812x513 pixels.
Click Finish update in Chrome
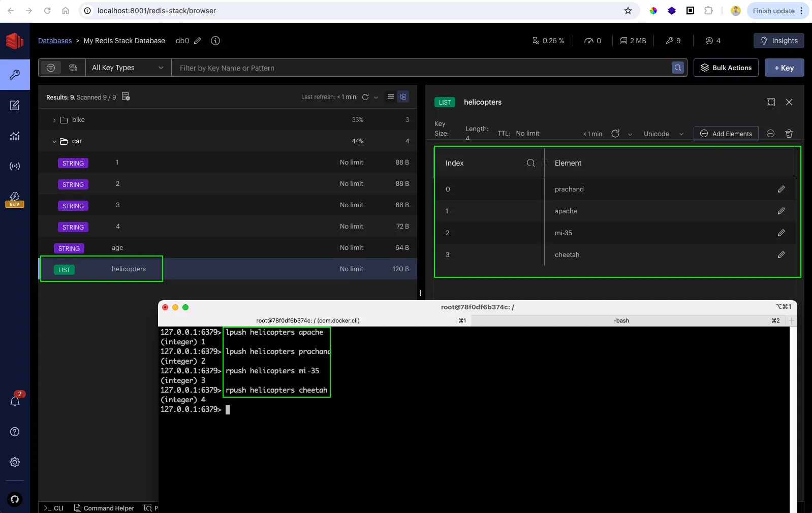click(773, 11)
